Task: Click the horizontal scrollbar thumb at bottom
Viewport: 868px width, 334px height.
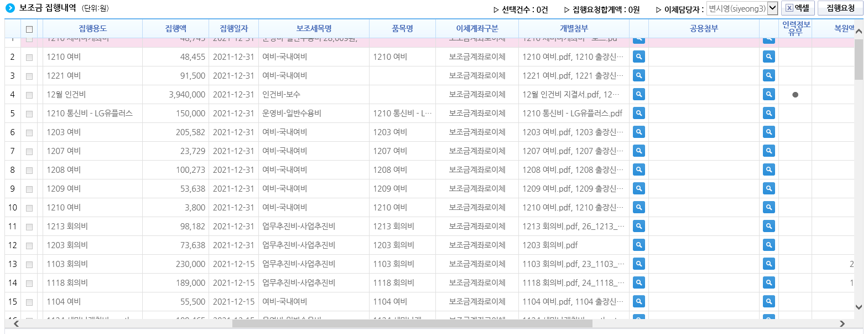Action: click(412, 323)
